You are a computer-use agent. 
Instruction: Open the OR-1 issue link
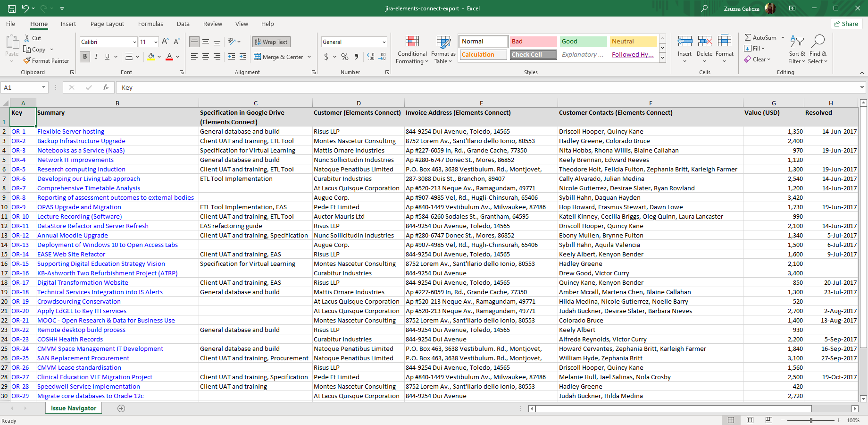click(18, 131)
